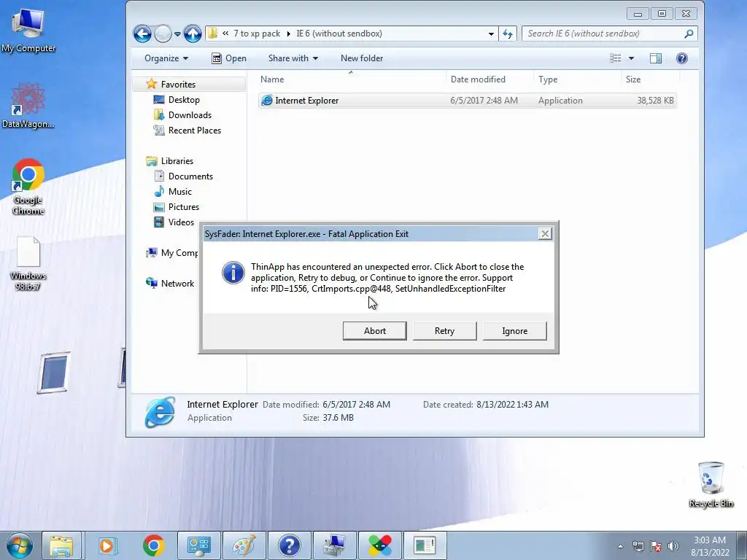
Task: Toggle the preview pane
Action: click(656, 58)
